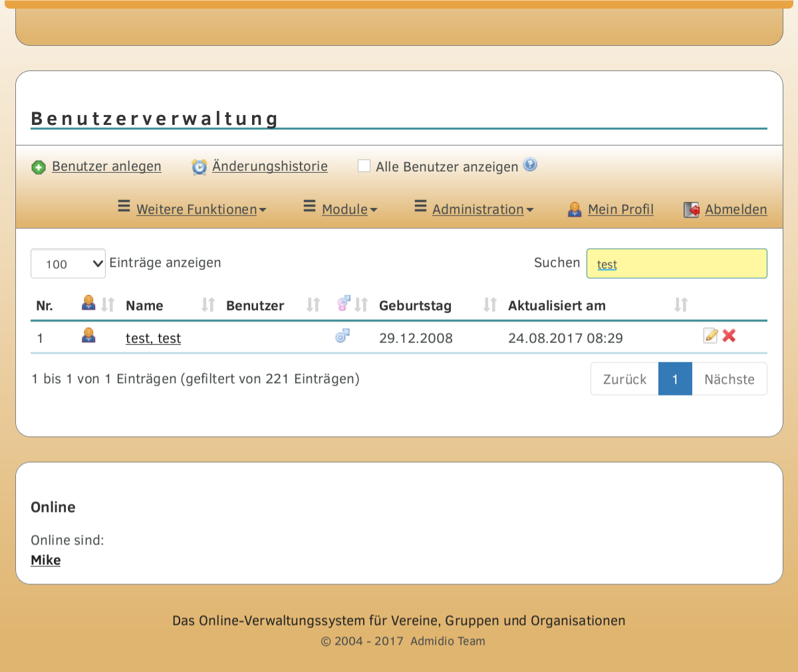Click the Mein Profil user icon
Screen dimensions: 798x672
click(x=575, y=210)
